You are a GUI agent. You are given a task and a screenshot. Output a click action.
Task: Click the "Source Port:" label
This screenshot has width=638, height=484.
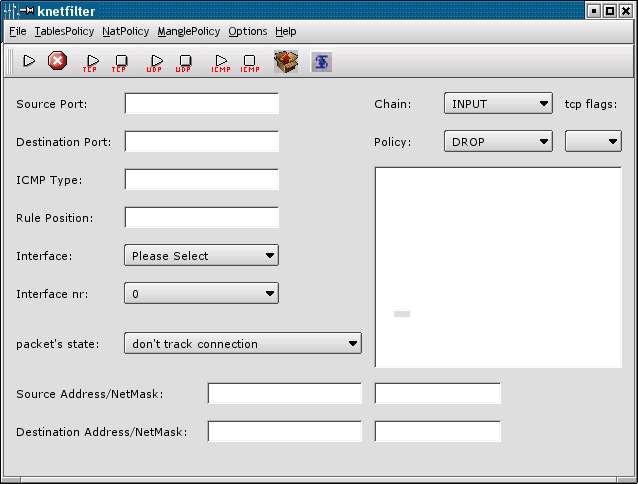[x=52, y=104]
